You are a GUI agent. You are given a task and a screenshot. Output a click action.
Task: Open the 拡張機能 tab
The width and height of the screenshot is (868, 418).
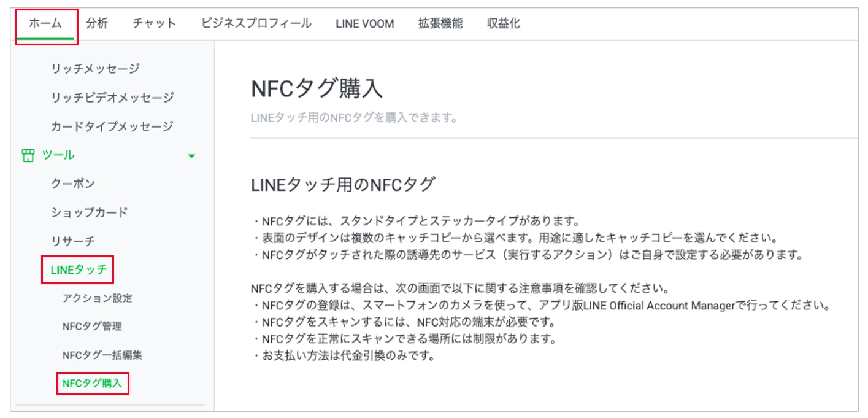(440, 24)
